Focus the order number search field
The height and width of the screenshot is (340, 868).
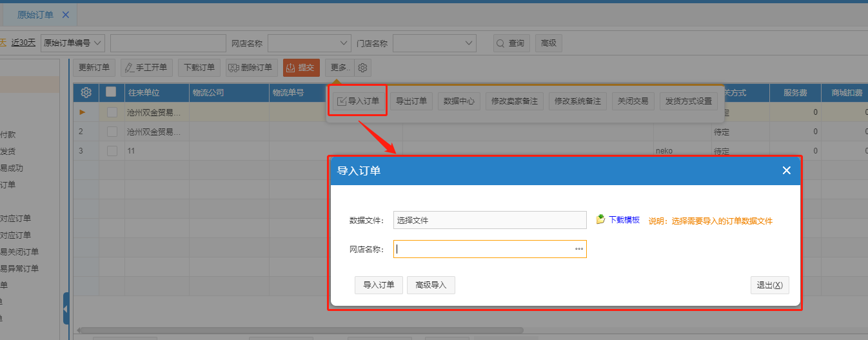(168, 43)
